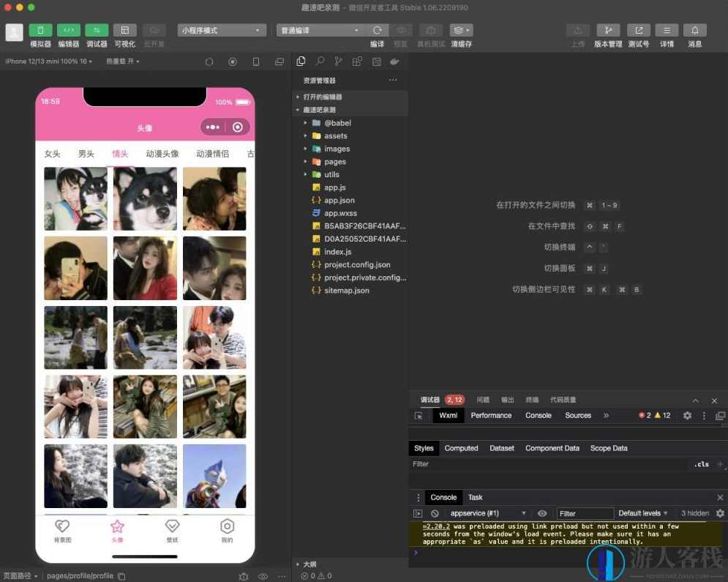Open the debugger settings gear icon
This screenshot has height=582, width=728.
click(x=686, y=415)
